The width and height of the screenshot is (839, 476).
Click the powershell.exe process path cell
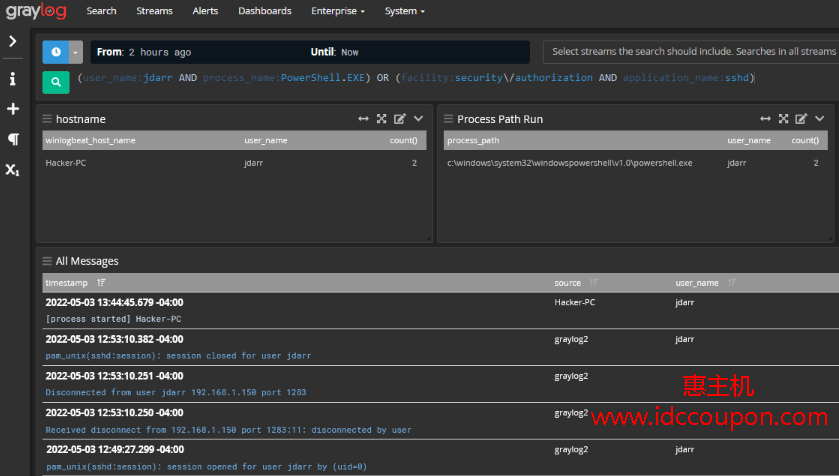(570, 163)
